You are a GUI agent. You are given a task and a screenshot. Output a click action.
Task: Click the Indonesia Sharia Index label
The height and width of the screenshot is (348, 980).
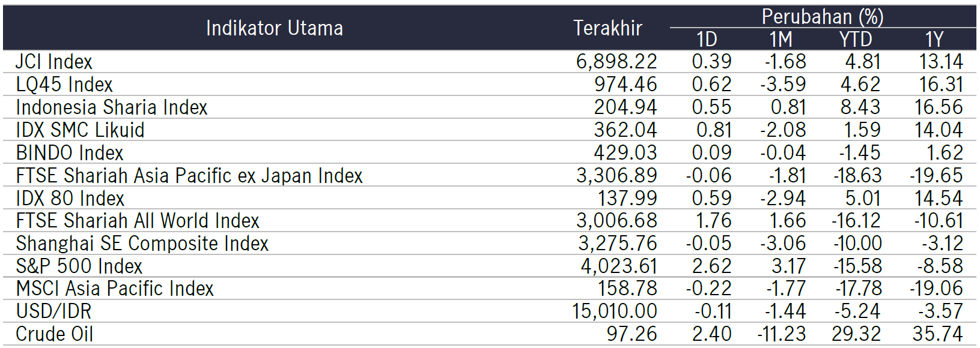pos(112,107)
